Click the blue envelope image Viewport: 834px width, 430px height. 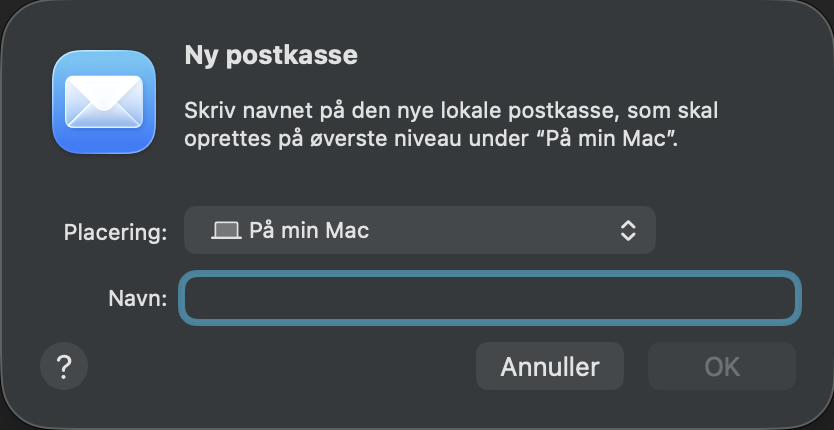[x=104, y=104]
